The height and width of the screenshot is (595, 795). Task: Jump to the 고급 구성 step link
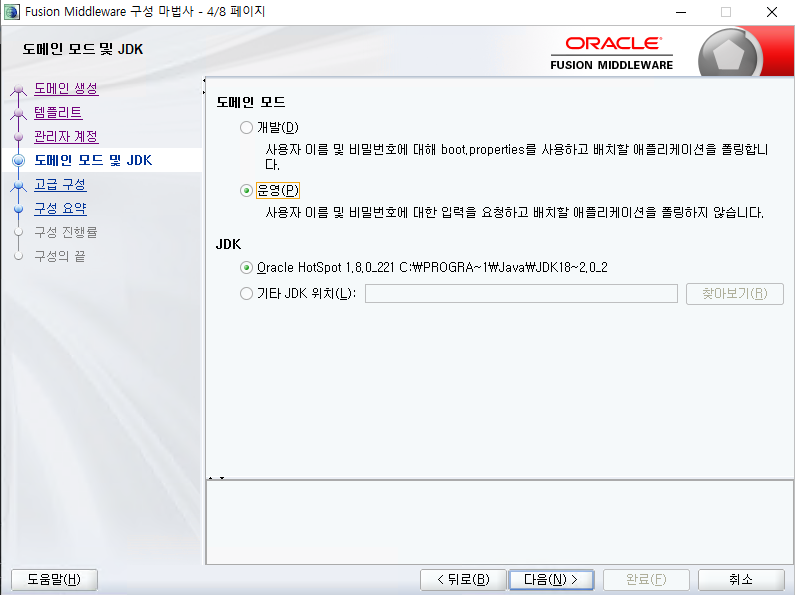point(60,184)
